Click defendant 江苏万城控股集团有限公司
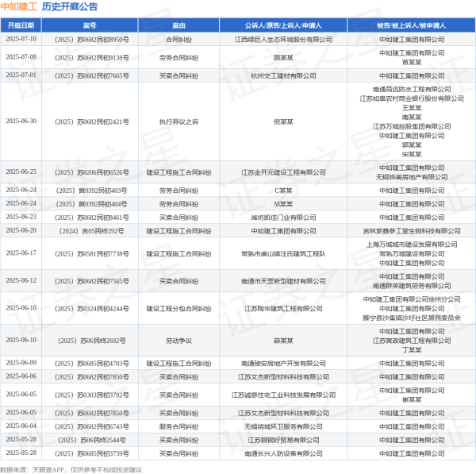 pos(412,126)
